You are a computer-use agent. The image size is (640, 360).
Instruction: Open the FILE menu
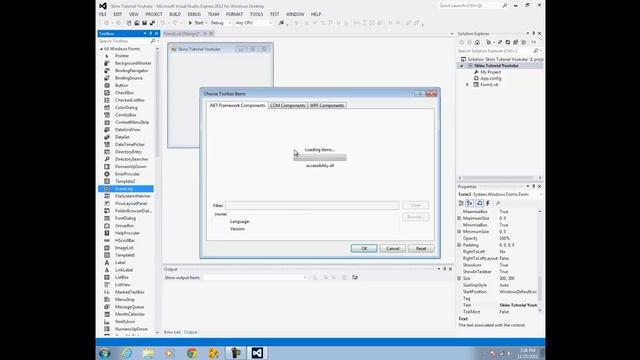click(x=102, y=14)
